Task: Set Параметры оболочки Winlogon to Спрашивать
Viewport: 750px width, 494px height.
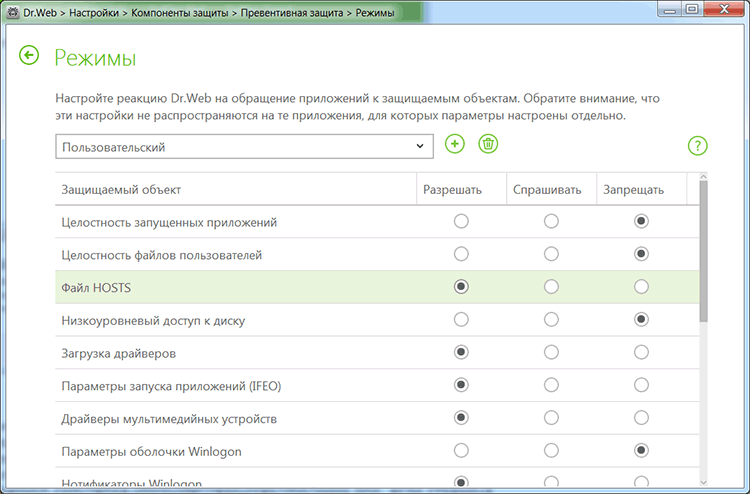Action: (551, 450)
